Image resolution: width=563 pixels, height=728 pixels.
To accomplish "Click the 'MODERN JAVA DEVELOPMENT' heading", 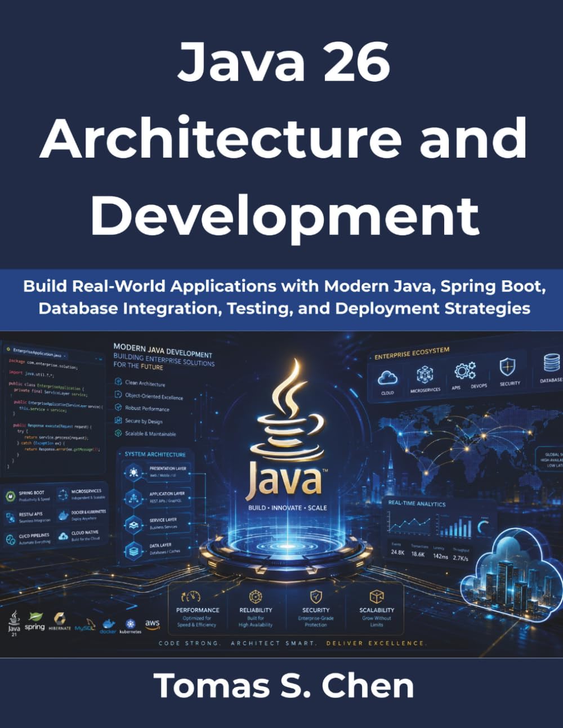I will (x=163, y=350).
